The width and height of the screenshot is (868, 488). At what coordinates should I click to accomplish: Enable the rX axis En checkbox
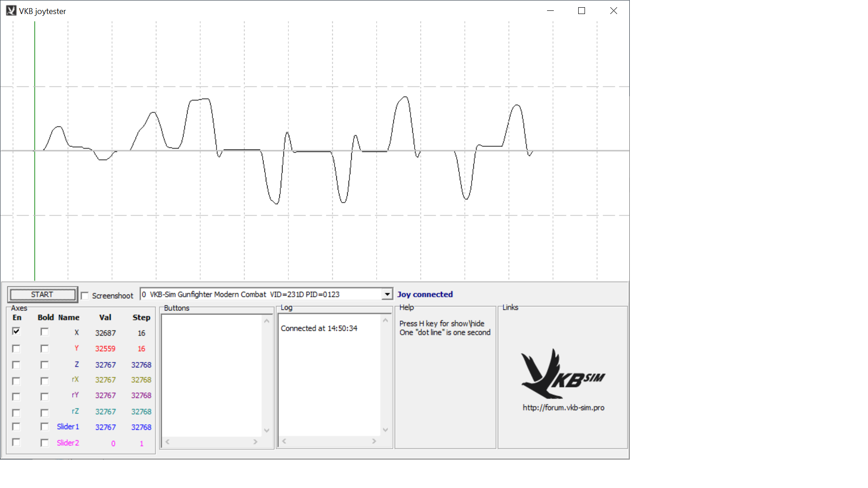[x=16, y=381]
